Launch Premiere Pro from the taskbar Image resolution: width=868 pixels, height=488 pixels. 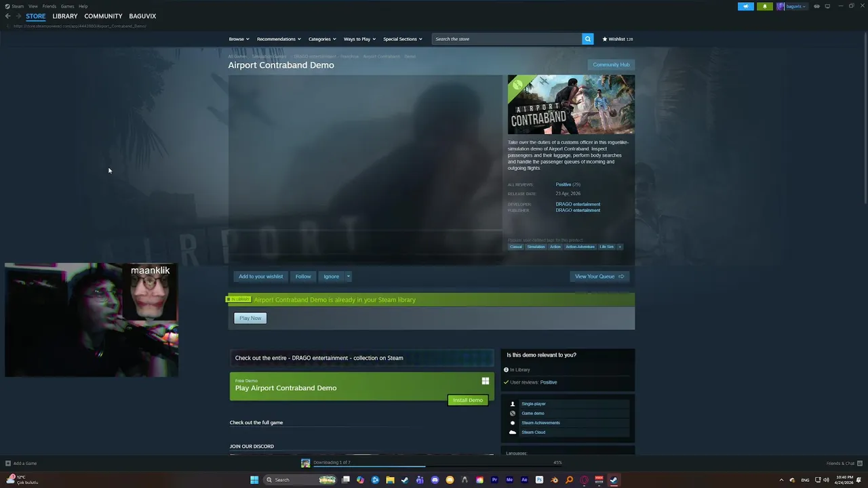tap(494, 480)
